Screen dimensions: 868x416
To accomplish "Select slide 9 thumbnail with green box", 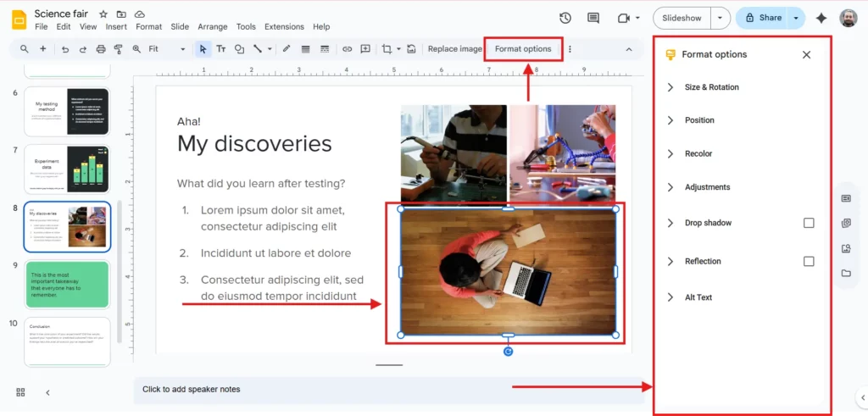I will (x=67, y=284).
